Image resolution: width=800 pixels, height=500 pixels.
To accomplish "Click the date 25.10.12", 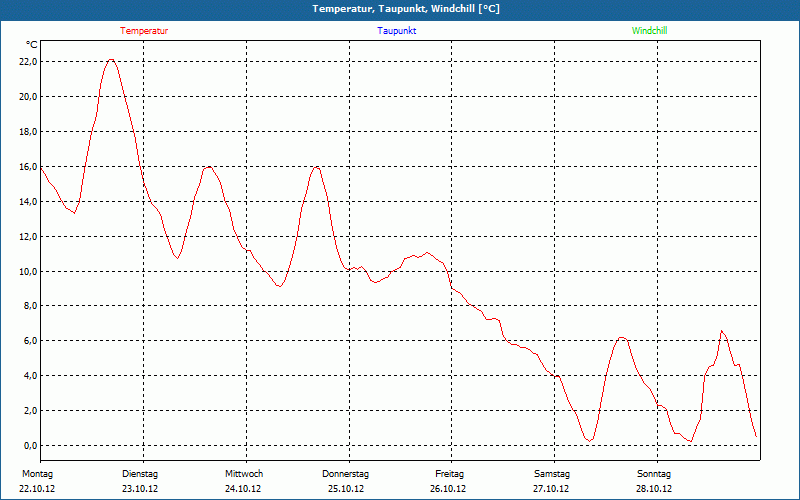I will [x=346, y=489].
